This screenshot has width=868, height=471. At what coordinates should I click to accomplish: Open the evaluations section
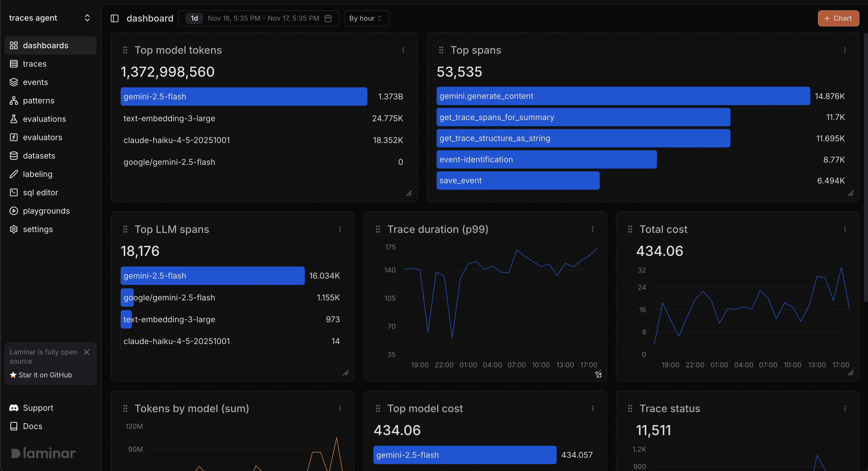44,119
